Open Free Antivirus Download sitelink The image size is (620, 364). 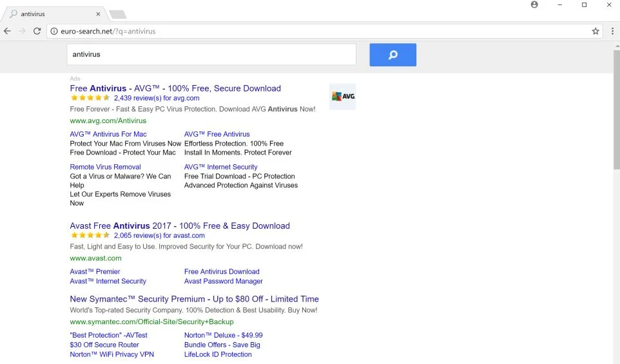(x=222, y=271)
